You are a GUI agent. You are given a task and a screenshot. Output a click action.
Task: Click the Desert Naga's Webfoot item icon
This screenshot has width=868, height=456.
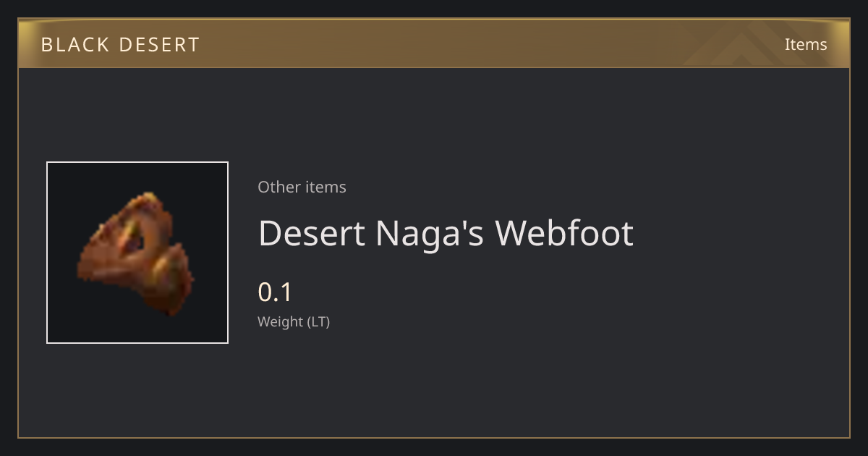pos(136,254)
